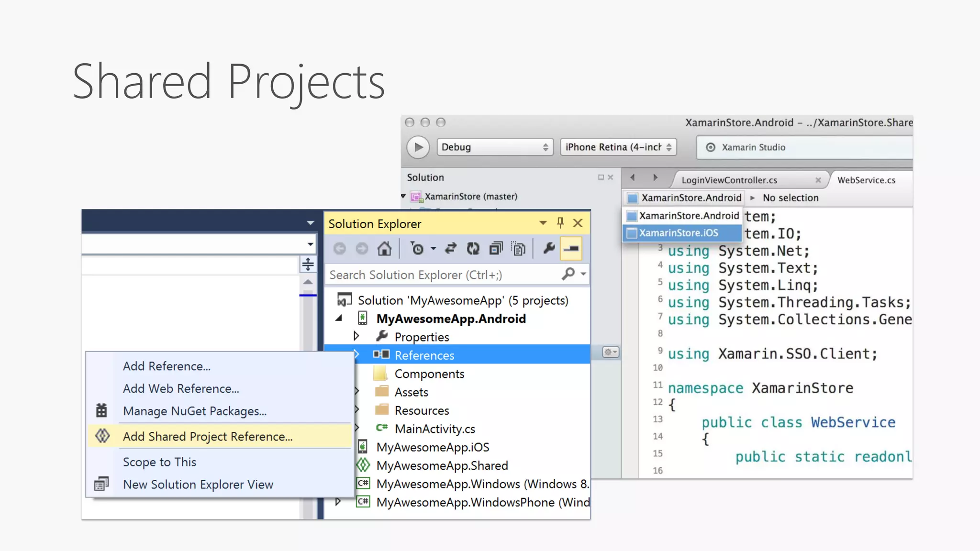980x551 pixels.
Task: Click the 'namespace XamarinStore' code line
Action: tap(760, 388)
